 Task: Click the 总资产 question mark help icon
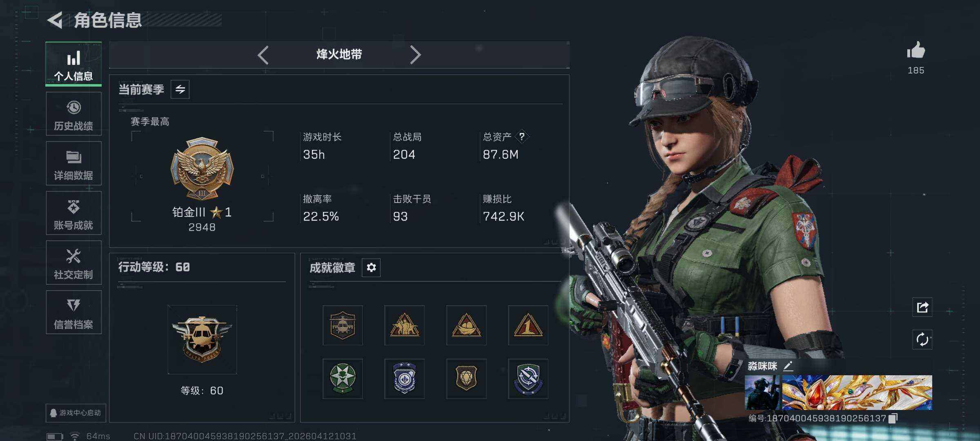[521, 137]
